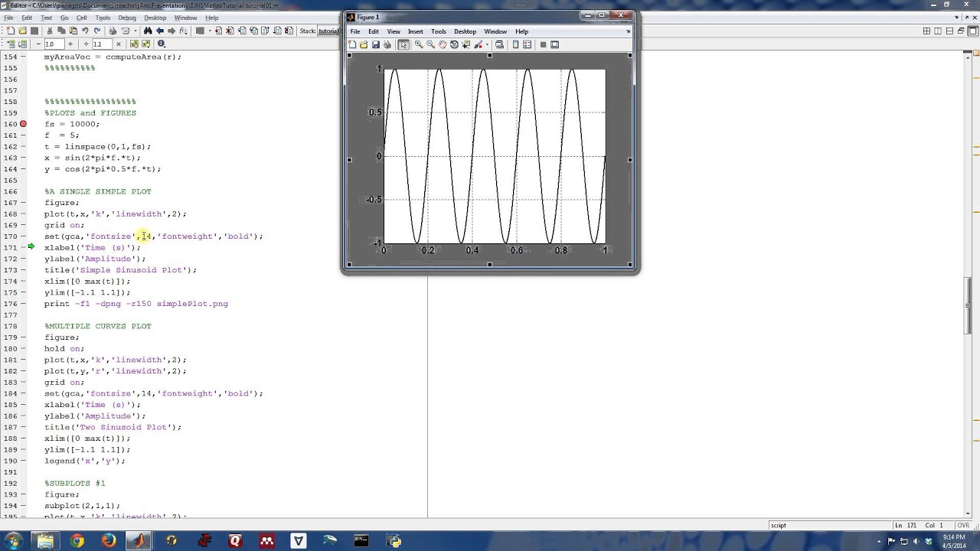Open the Editor File menu
The width and height of the screenshot is (980, 551).
pos(8,18)
